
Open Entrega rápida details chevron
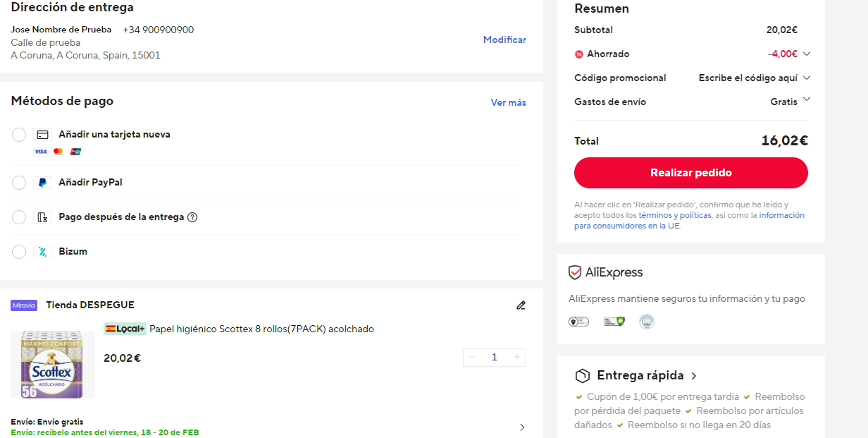[x=694, y=376]
